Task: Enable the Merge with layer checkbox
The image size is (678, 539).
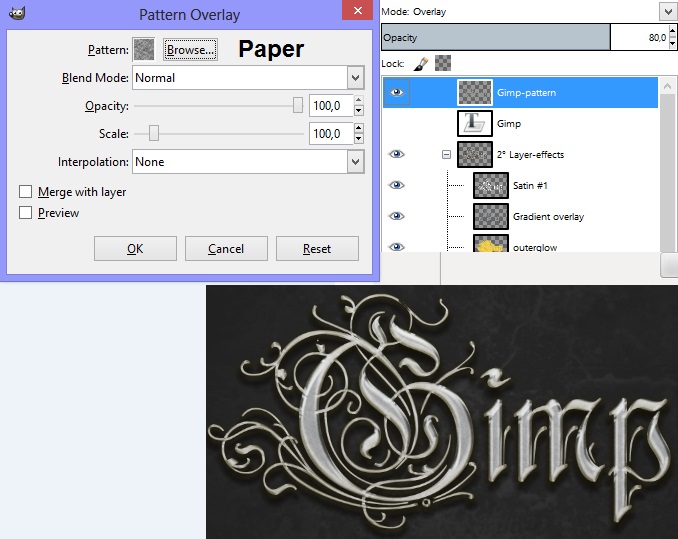Action: 26,191
